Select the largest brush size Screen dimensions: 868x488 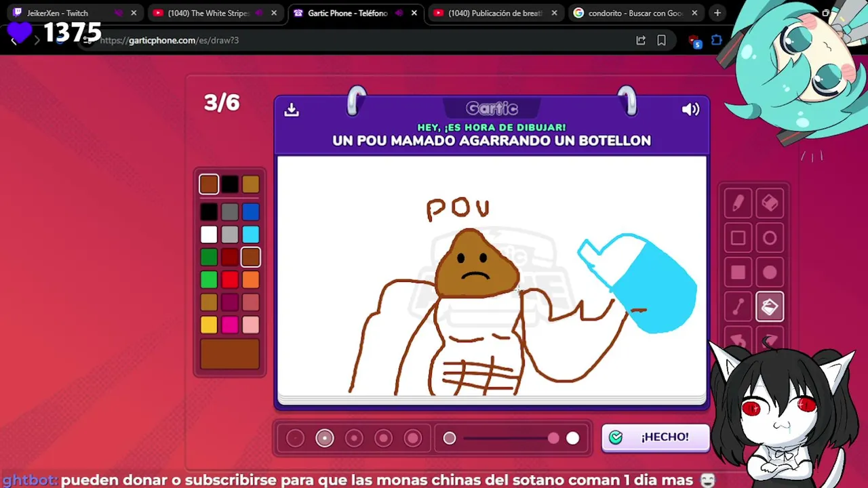coord(413,439)
